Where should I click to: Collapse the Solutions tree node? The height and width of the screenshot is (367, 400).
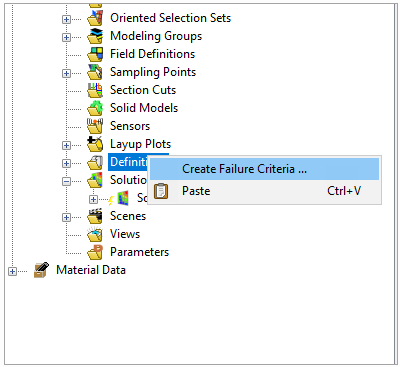pos(66,181)
